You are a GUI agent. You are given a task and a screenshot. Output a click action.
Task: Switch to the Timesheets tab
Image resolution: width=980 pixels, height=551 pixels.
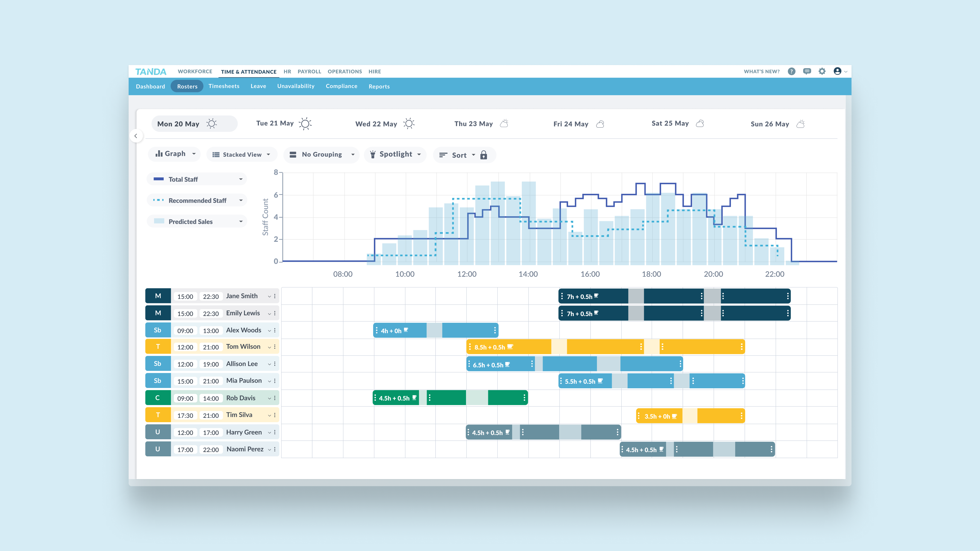224,86
